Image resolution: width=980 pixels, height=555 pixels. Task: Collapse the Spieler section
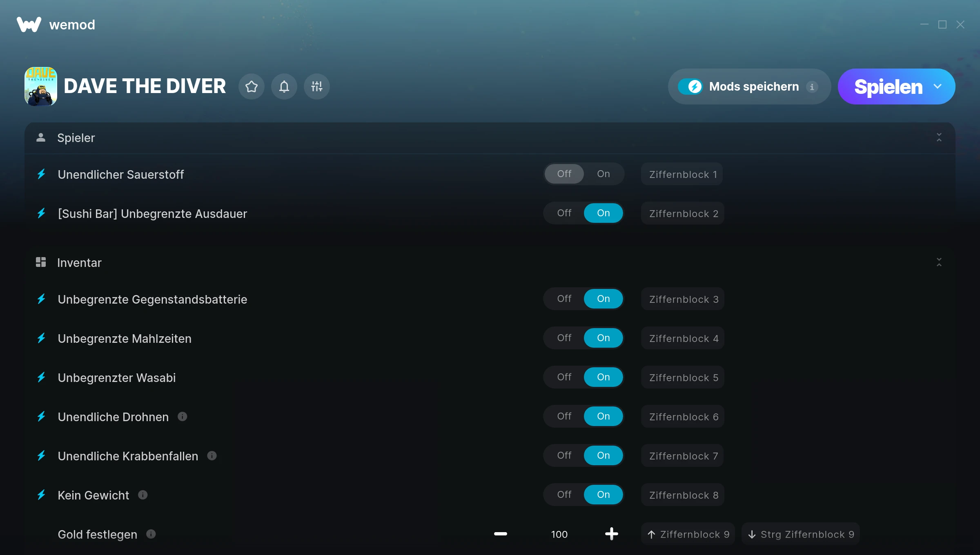(x=939, y=138)
